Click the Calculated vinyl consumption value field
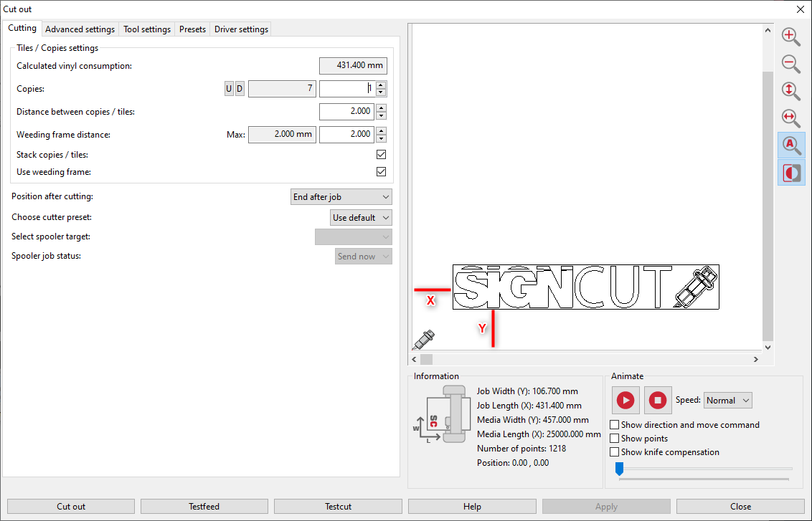This screenshot has height=521, width=812. coord(353,66)
